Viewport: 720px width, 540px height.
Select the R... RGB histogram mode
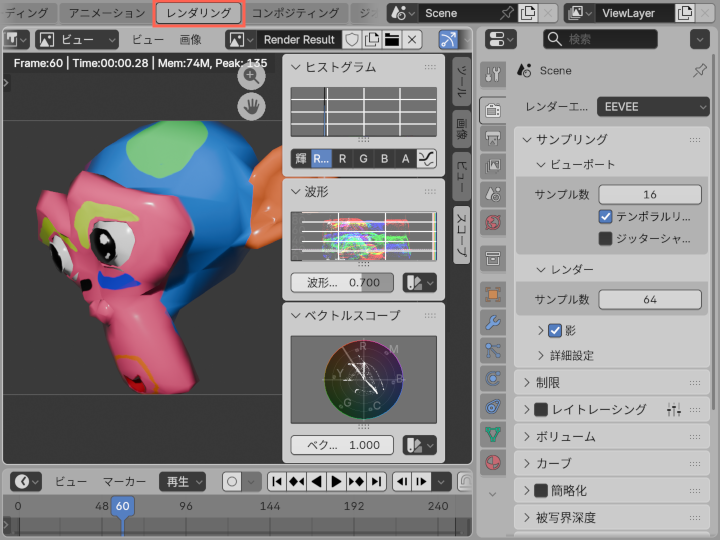click(321, 159)
